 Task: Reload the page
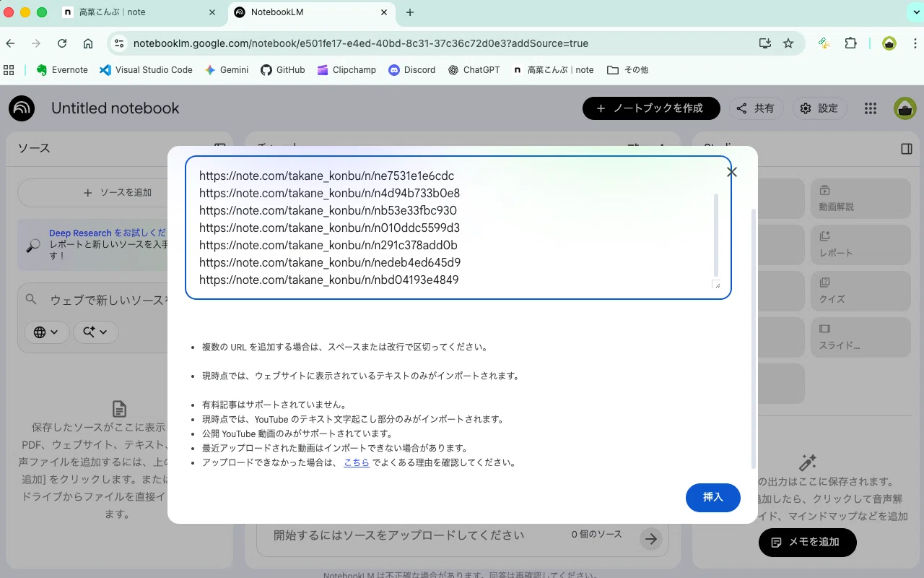[62, 43]
